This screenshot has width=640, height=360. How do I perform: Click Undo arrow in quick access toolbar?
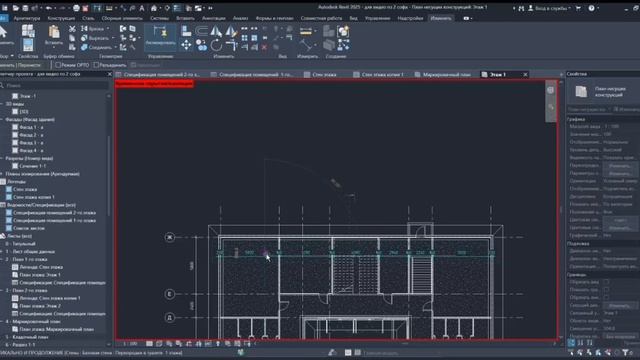[49, 8]
